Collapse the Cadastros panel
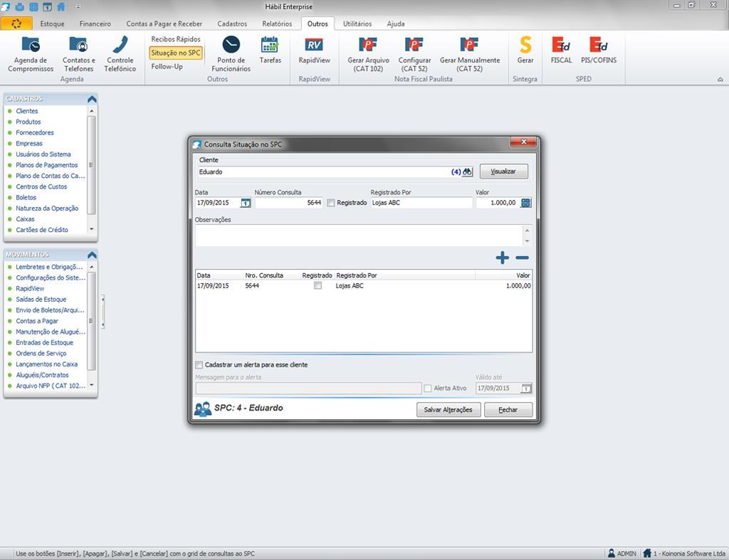Screen dimensions: 729x560 pos(92,99)
